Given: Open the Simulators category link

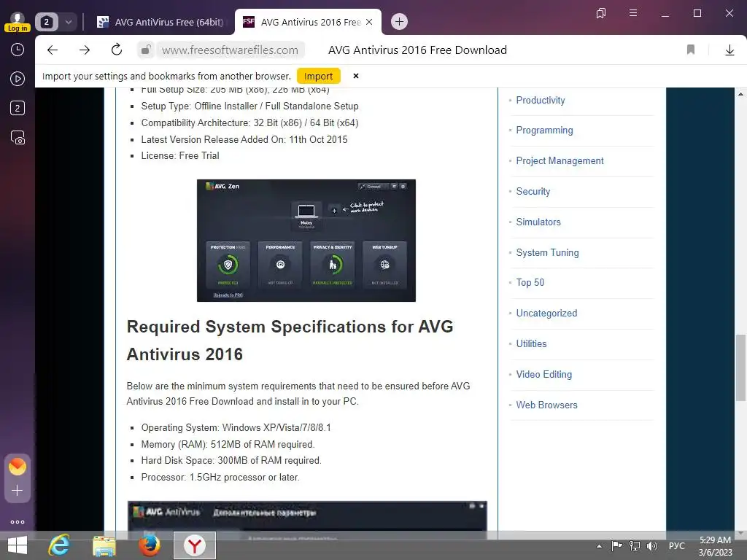Looking at the screenshot, I should click(538, 222).
